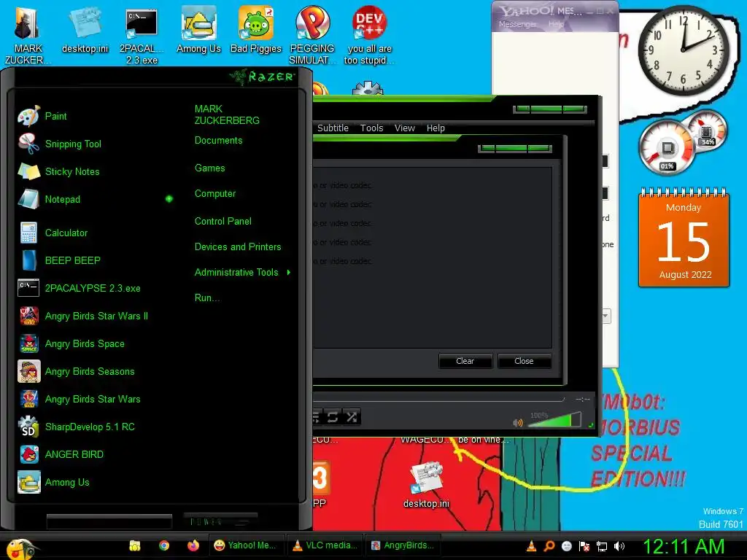The image size is (747, 560).
Task: Open Firefox from the taskbar
Action: [193, 545]
